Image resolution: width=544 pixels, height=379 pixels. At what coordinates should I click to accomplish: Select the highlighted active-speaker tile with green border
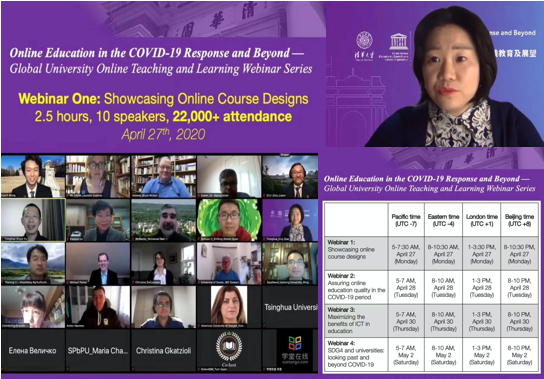[x=33, y=220]
